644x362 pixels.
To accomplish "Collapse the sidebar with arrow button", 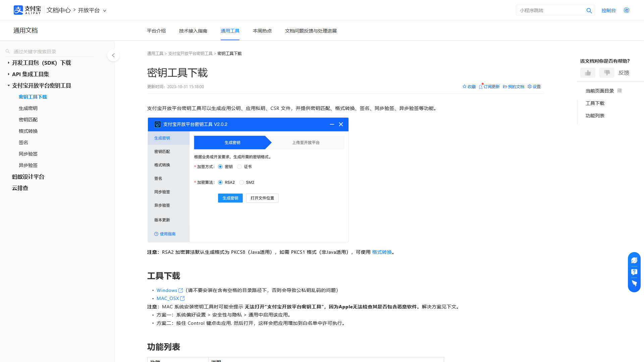I will pyautogui.click(x=113, y=55).
